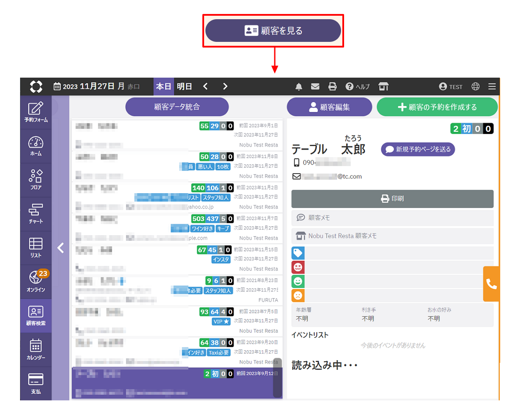Click the 顧客編集 button

[329, 107]
